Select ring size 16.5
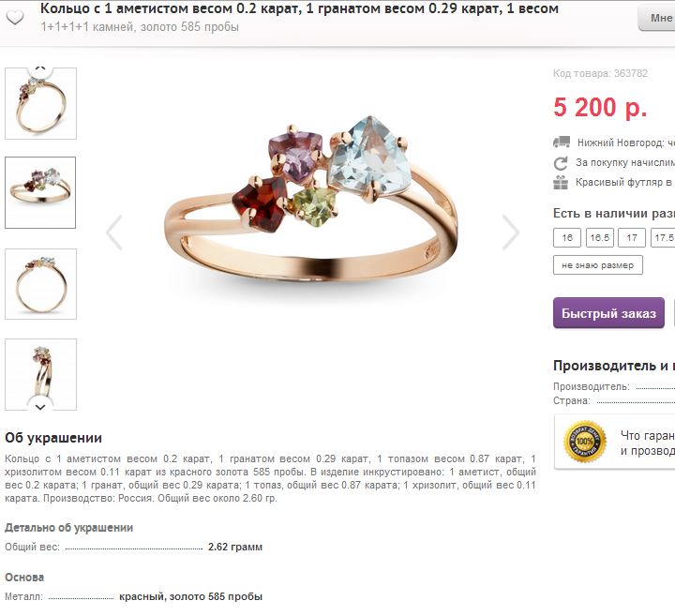 click(600, 237)
